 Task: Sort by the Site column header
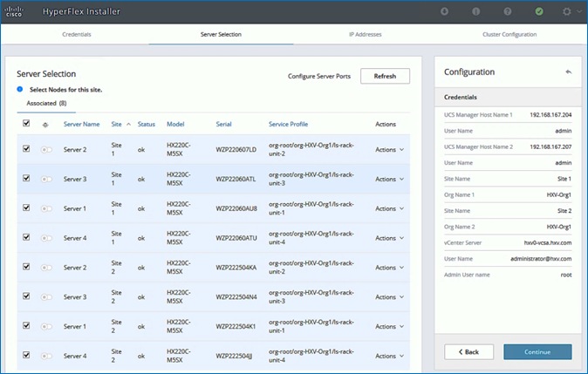coord(118,124)
